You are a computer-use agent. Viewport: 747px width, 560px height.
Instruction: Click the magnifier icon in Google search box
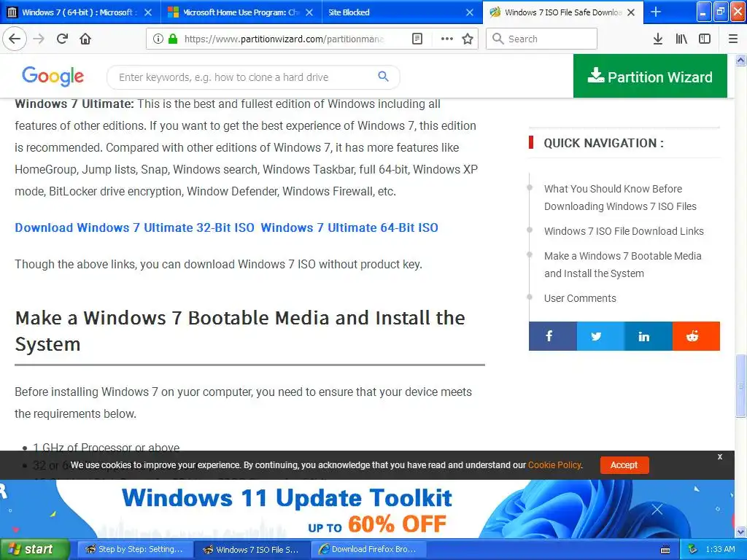(383, 76)
